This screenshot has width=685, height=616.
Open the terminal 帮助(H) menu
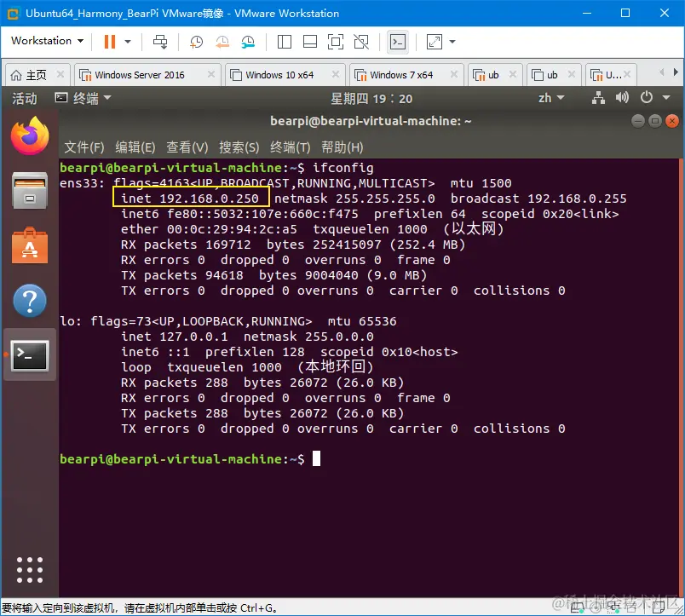click(342, 147)
